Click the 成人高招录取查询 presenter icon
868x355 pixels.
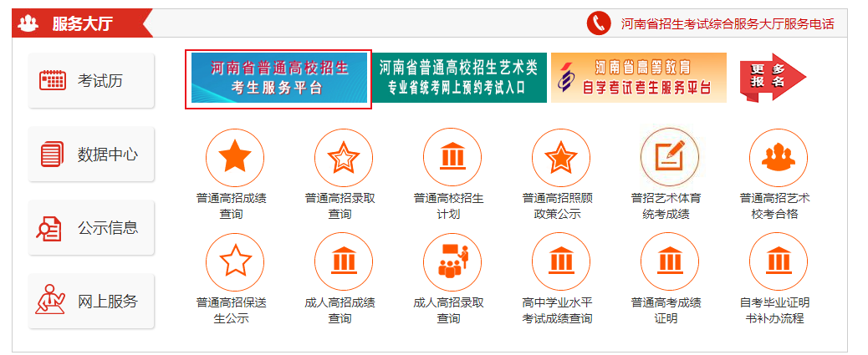click(452, 261)
